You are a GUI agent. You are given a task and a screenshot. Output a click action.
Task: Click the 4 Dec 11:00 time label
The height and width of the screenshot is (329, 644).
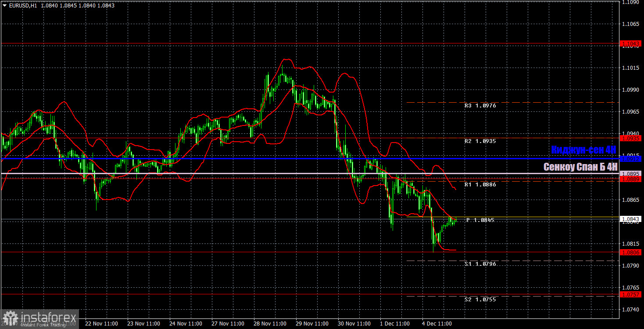[x=436, y=323]
